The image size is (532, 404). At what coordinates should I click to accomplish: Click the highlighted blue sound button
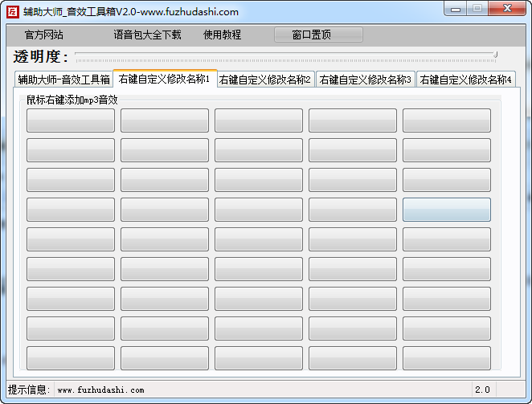(447, 210)
